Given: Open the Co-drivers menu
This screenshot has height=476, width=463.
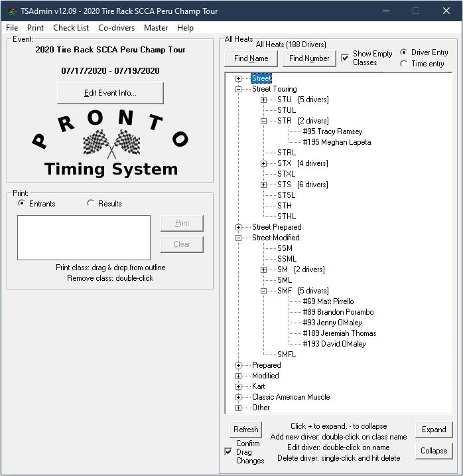Looking at the screenshot, I should point(117,28).
